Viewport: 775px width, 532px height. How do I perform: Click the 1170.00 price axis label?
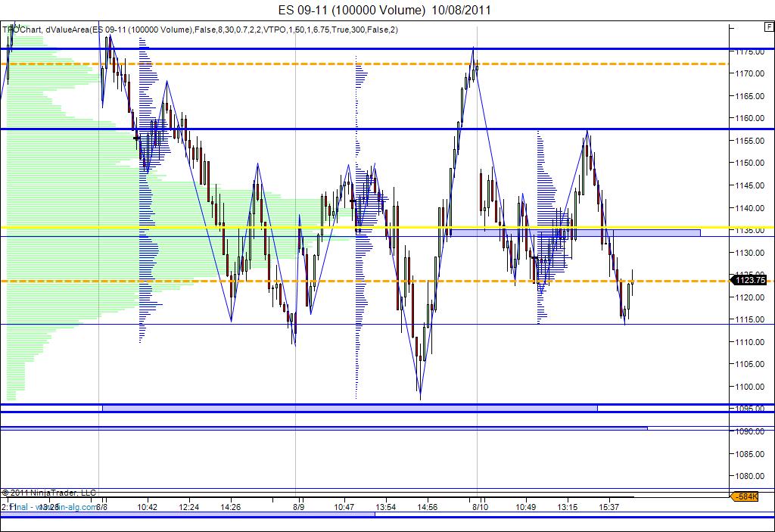[x=750, y=73]
